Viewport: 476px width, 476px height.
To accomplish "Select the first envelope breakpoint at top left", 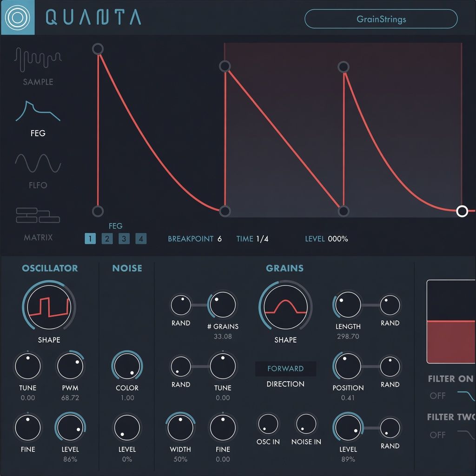I will tap(98, 49).
